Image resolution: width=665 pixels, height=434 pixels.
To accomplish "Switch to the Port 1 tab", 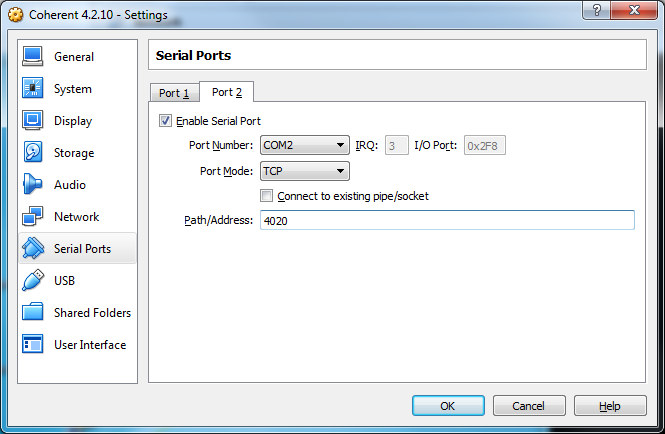I will click(174, 93).
